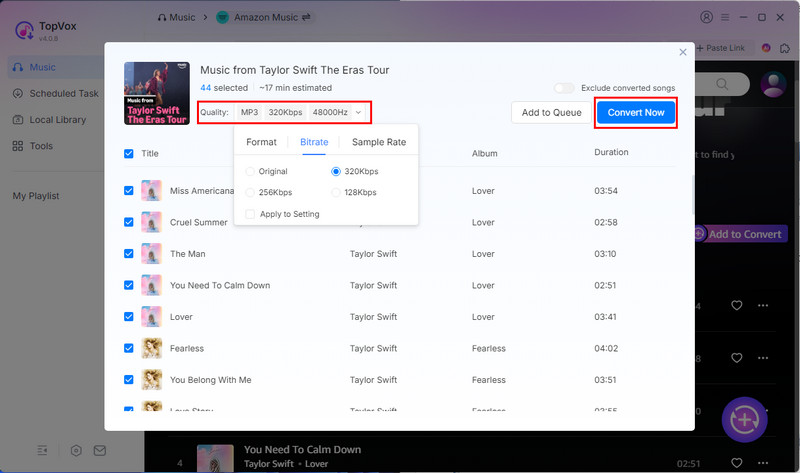This screenshot has height=473, width=800.
Task: Click Fearless cover art thumbnail
Action: click(152, 348)
